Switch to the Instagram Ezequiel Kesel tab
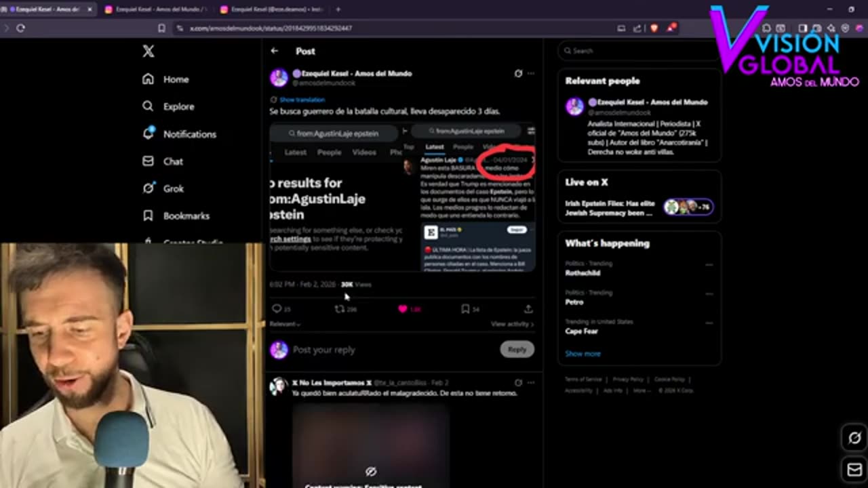868x488 pixels. [x=271, y=9]
